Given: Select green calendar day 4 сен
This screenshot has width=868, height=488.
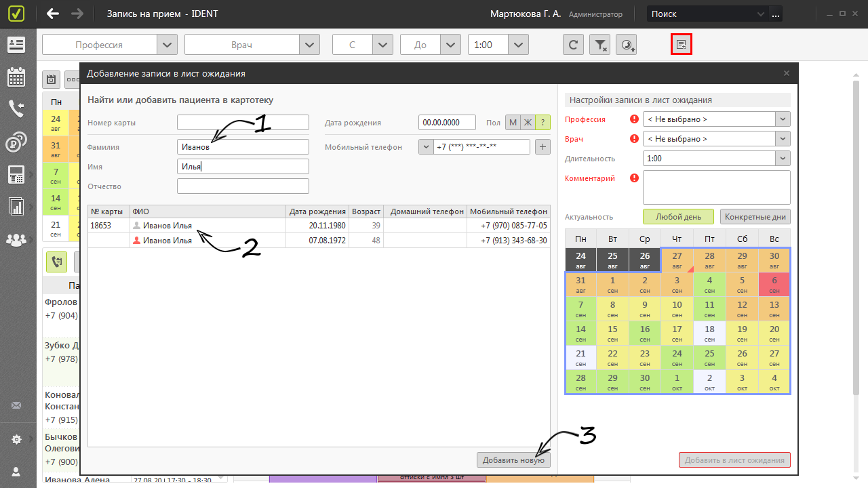Looking at the screenshot, I should pyautogui.click(x=709, y=285).
